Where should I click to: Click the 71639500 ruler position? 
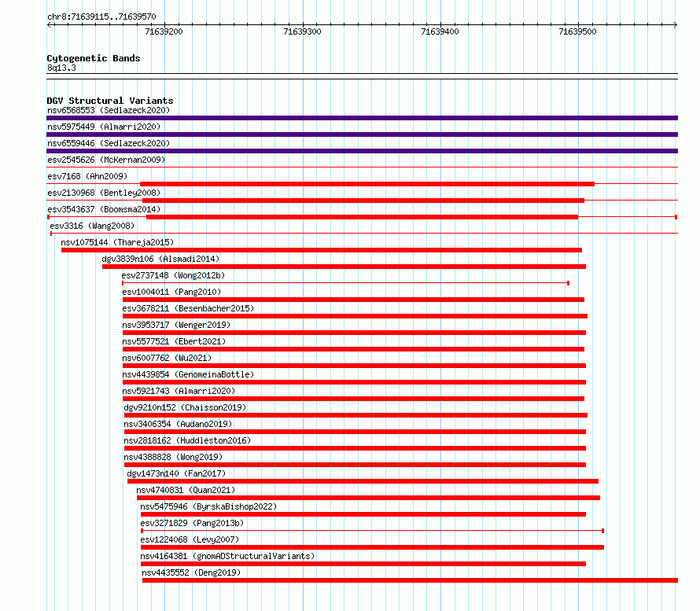577,31
